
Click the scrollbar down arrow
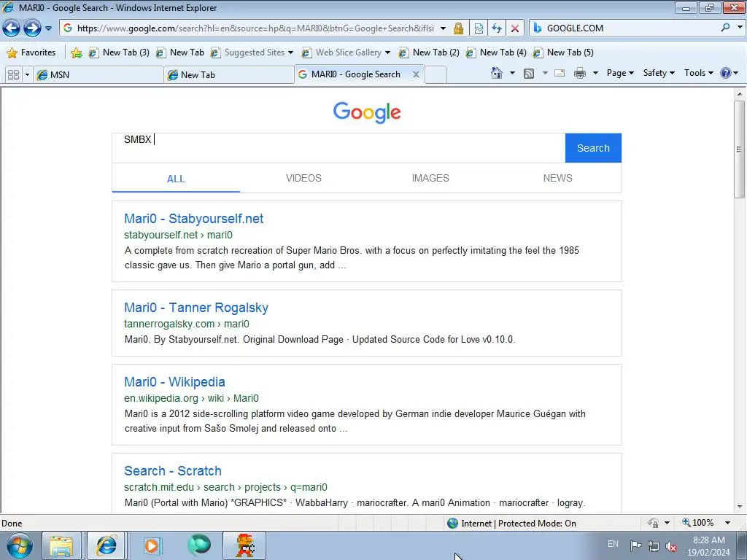[x=740, y=507]
